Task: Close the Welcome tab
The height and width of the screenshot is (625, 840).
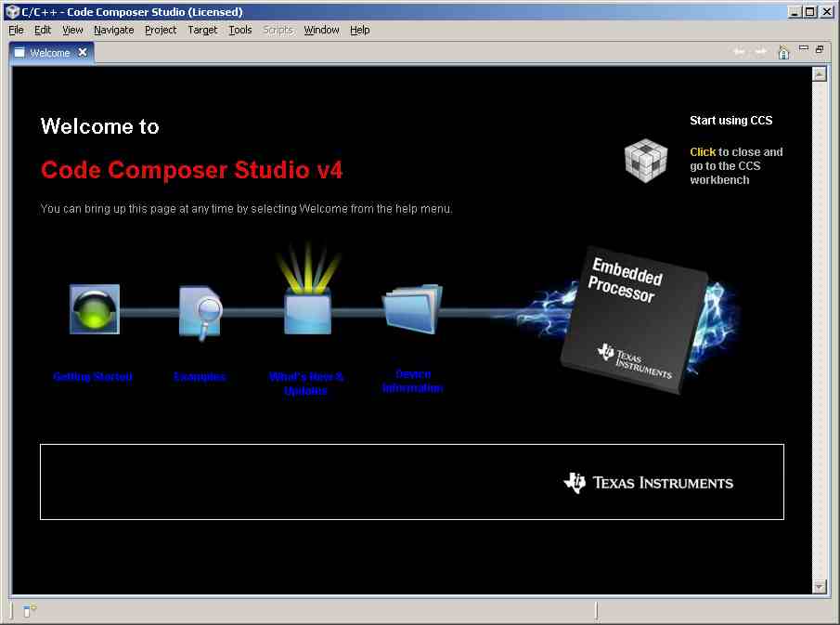Action: click(83, 52)
